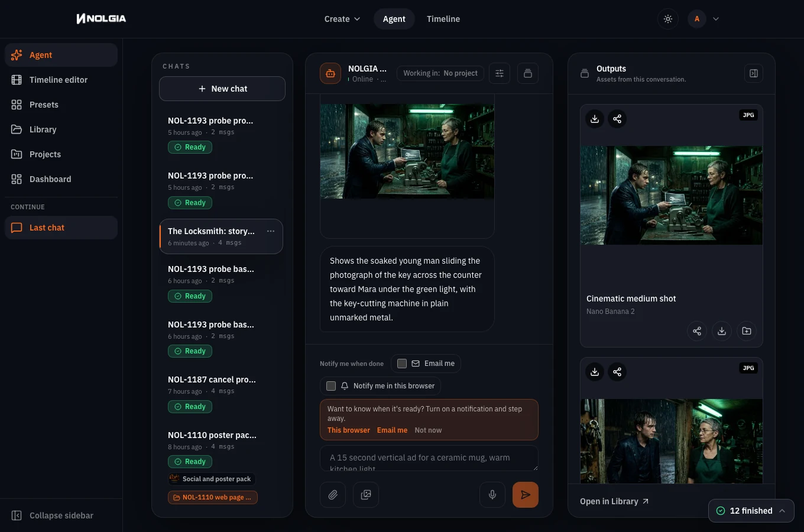
Task: Download the first JPG output from its top overlay
Action: tap(595, 119)
